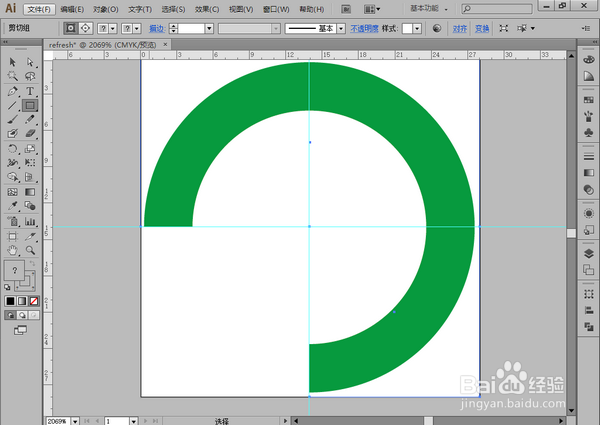Screen dimensions: 600x425
Task: Open the 基本功能 workspace switcher
Action: pos(429,8)
